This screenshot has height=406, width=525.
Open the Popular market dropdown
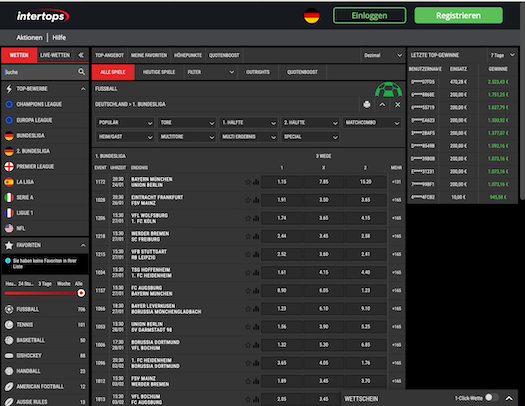[x=125, y=123]
